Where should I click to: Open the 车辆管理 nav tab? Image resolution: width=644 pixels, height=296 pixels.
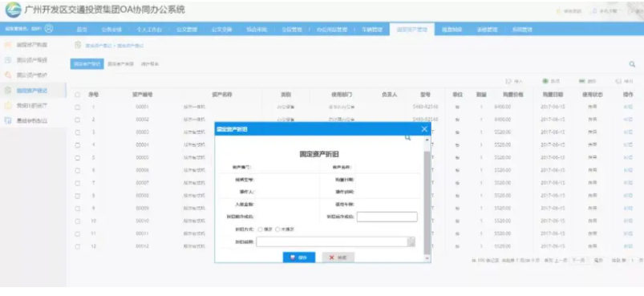[372, 30]
